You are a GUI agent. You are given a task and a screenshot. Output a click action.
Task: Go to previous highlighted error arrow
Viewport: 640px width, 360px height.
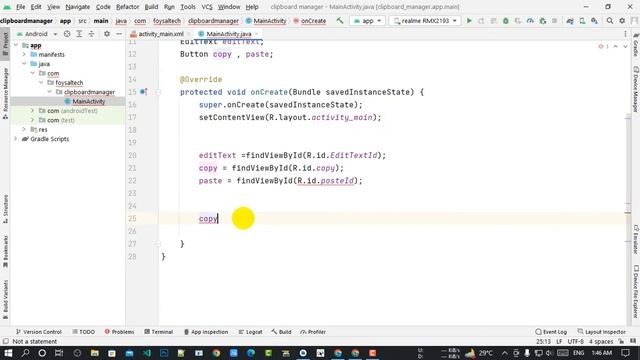point(616,47)
